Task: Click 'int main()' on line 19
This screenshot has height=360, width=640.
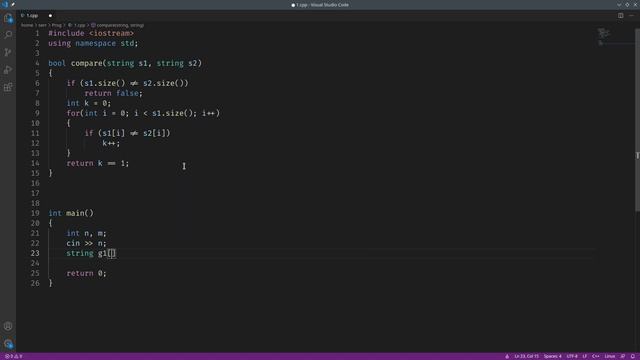Action: pos(71,213)
